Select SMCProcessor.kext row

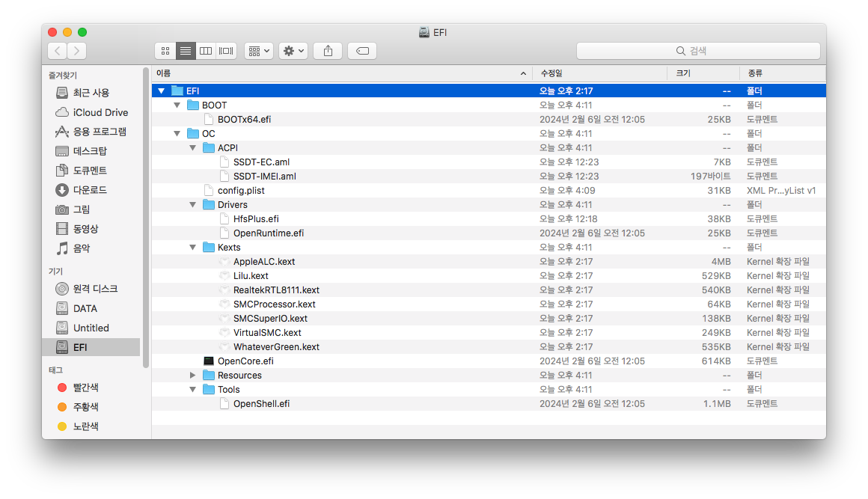[x=489, y=304]
